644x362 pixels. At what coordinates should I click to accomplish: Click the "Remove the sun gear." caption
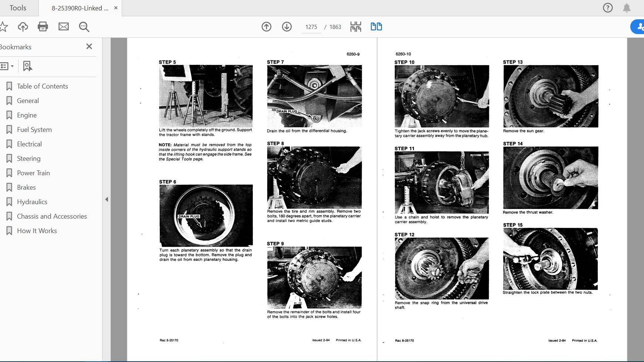(524, 131)
